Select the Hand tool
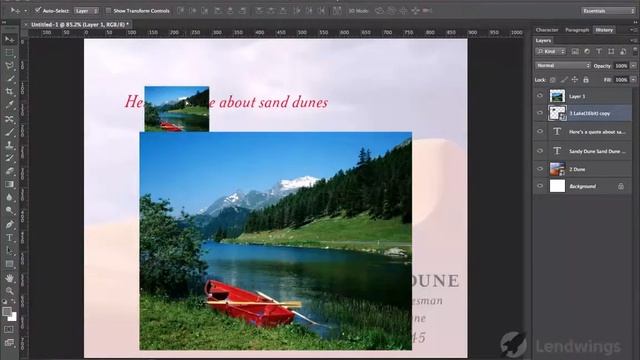 point(9,278)
